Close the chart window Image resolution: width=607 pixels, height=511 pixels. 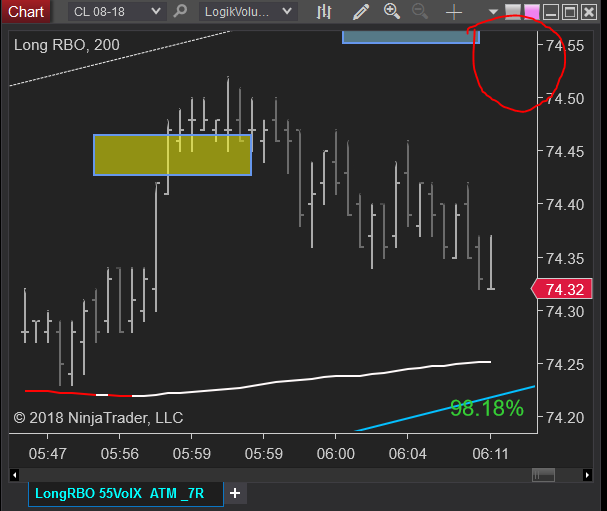point(589,12)
